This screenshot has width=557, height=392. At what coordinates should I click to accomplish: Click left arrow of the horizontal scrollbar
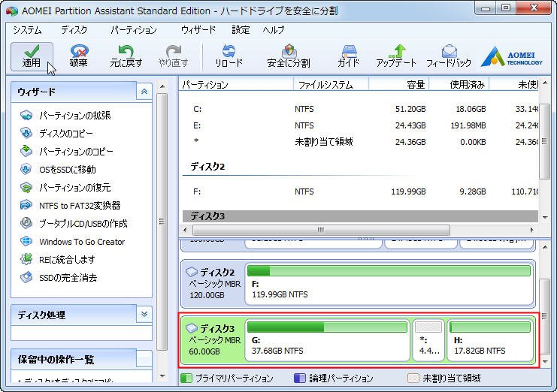pyautogui.click(x=185, y=230)
